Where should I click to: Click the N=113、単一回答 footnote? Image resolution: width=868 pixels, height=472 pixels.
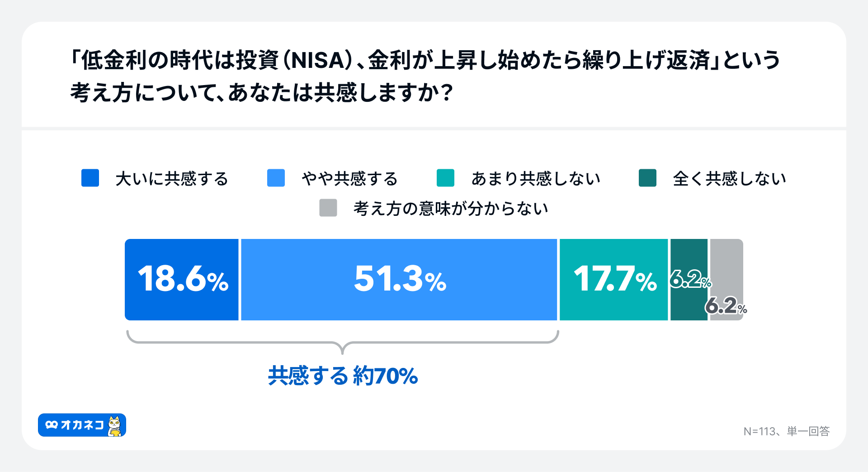(786, 431)
